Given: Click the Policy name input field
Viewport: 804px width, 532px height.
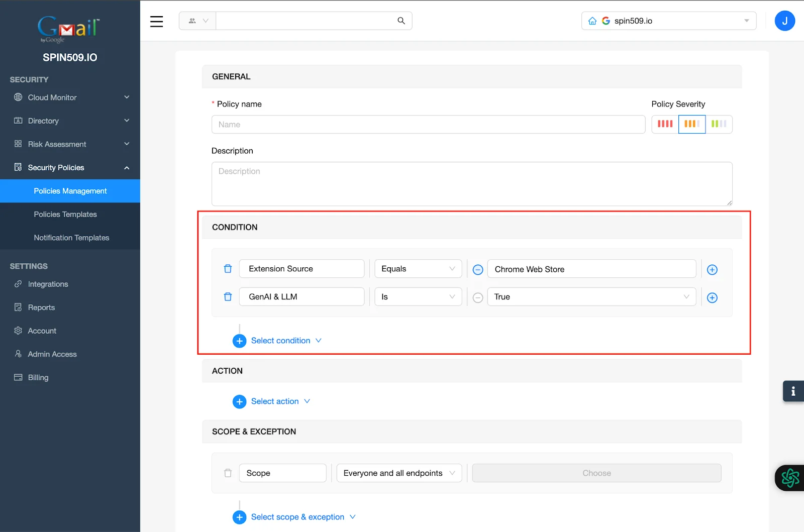Looking at the screenshot, I should click(x=428, y=124).
